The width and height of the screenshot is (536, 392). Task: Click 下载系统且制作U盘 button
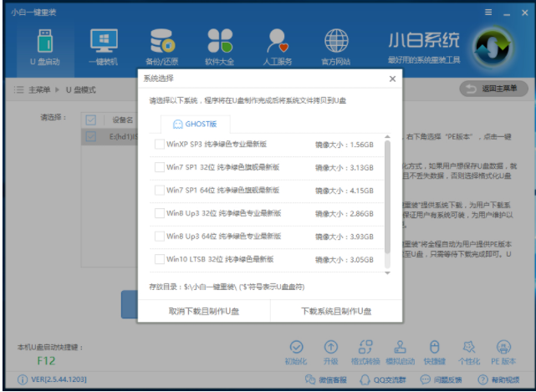click(x=336, y=311)
